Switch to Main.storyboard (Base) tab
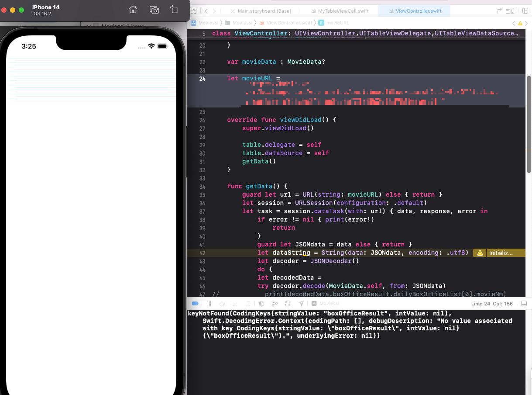This screenshot has width=532, height=395. pos(264,10)
